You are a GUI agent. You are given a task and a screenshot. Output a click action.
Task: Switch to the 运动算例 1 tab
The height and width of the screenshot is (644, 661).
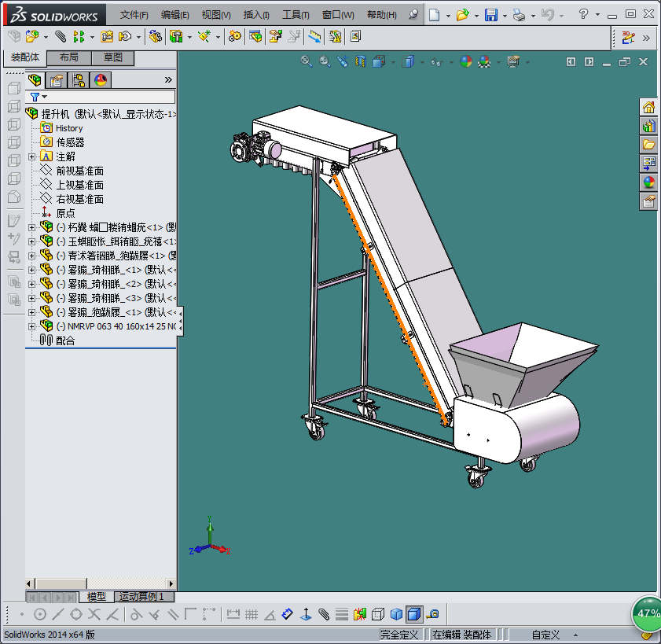point(144,597)
